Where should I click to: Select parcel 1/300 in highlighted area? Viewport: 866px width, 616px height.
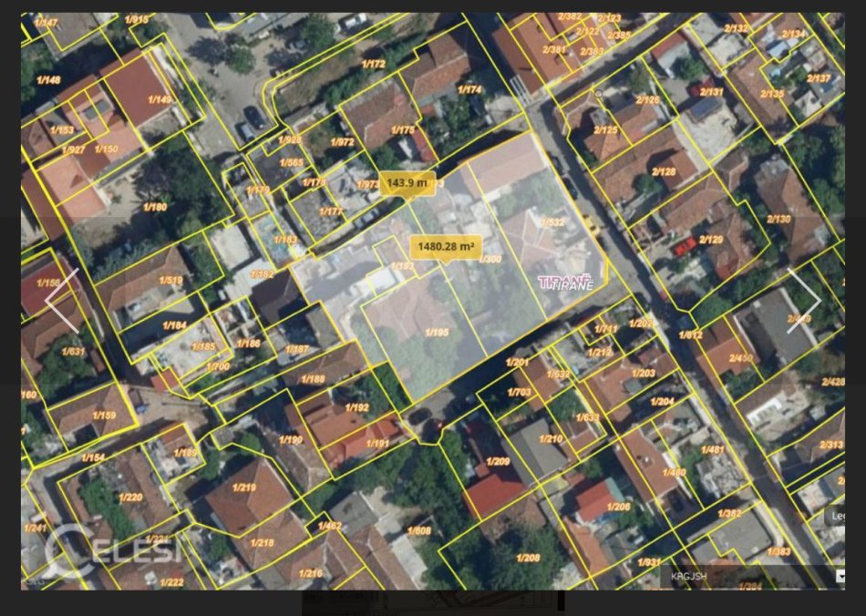pos(490,259)
